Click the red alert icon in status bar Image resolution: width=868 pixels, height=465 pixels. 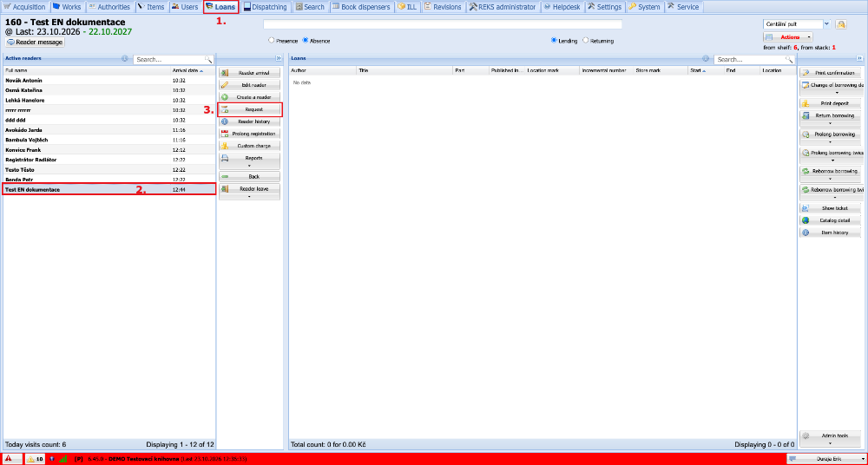coord(10,459)
